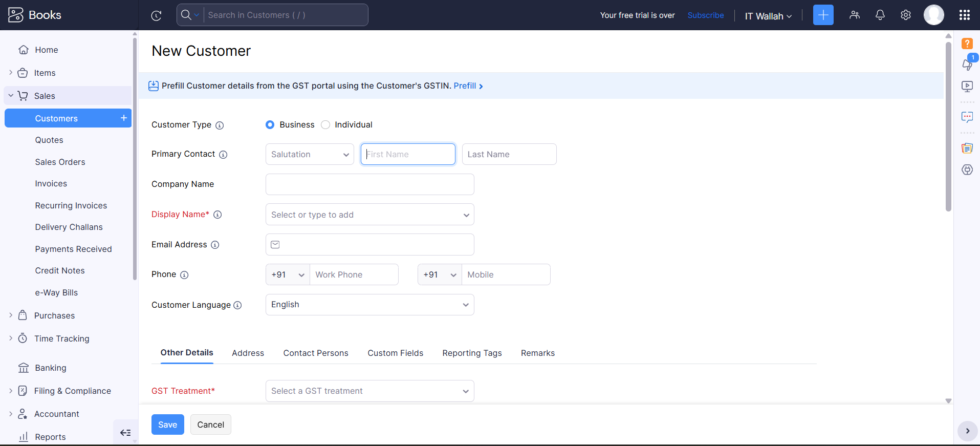Image resolution: width=980 pixels, height=446 pixels.
Task: Expand the Purchases section in sidebar
Action: point(11,315)
